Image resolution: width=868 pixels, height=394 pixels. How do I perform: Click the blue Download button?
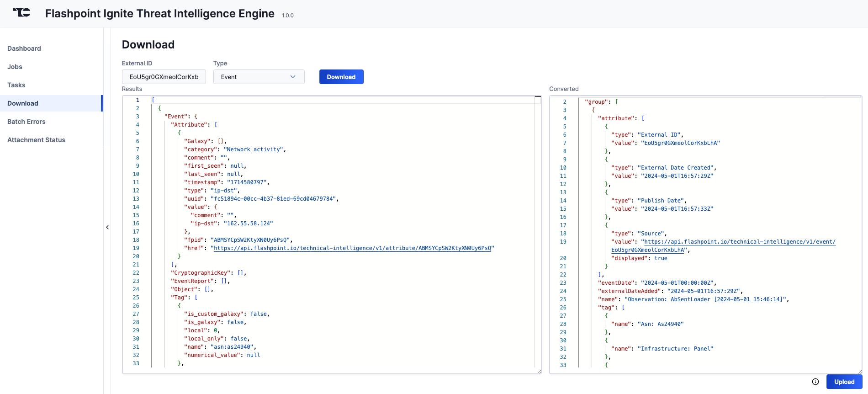[341, 77]
